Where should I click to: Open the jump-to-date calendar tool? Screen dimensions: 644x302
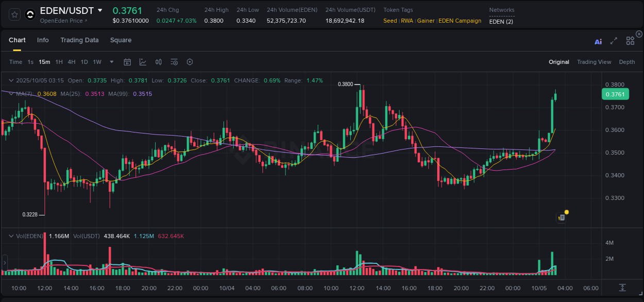127,61
